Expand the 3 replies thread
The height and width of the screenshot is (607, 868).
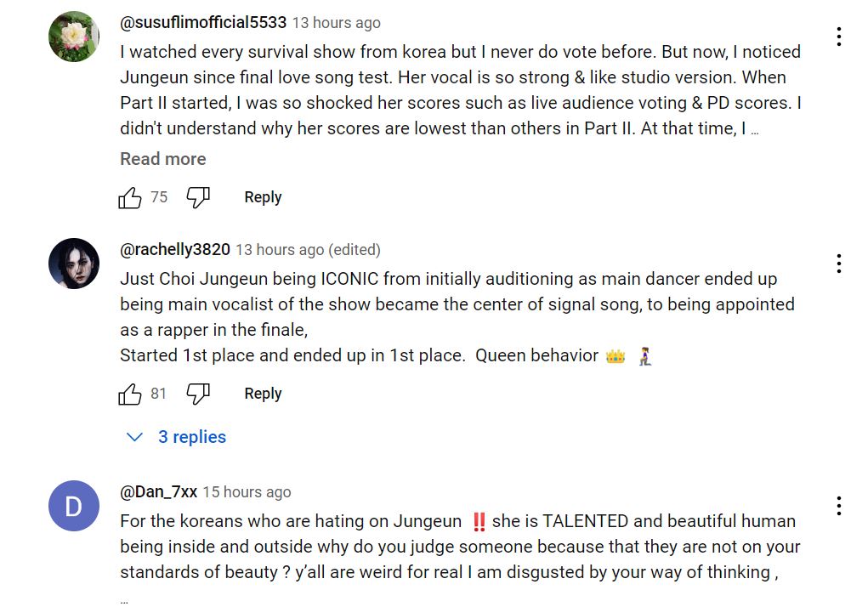coord(192,437)
